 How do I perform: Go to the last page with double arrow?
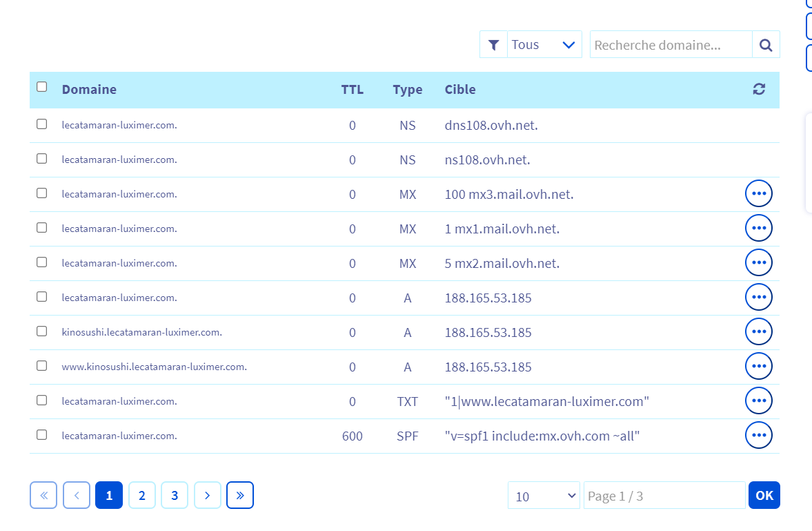tap(240, 495)
